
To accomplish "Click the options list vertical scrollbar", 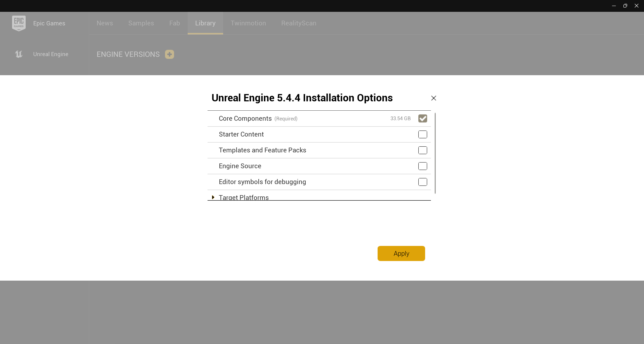I will point(435,153).
